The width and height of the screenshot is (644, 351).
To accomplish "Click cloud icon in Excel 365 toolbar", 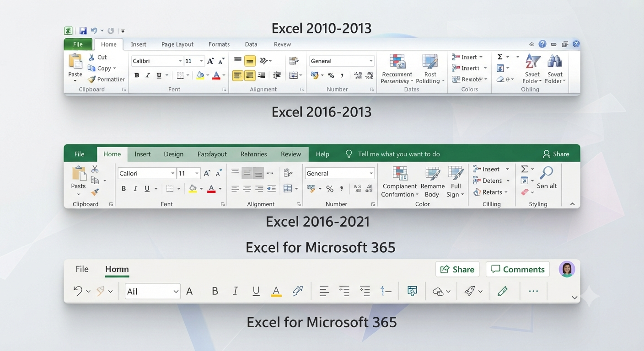I will [x=438, y=291].
